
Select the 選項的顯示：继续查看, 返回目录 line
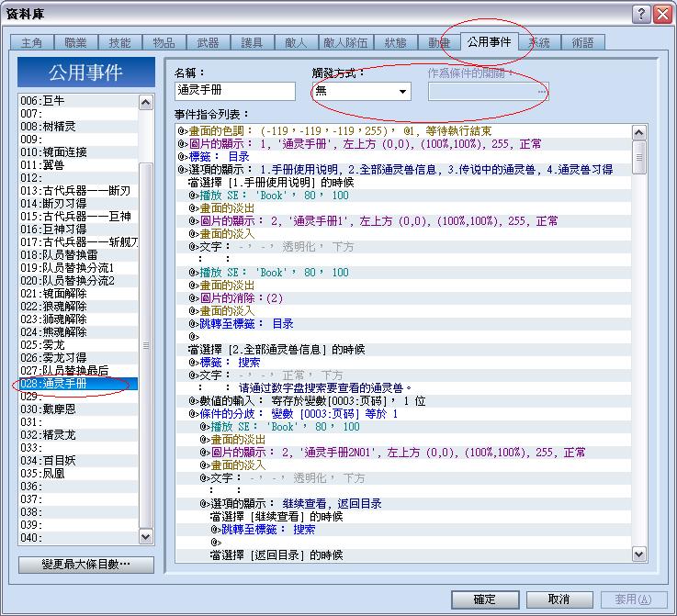(403, 504)
